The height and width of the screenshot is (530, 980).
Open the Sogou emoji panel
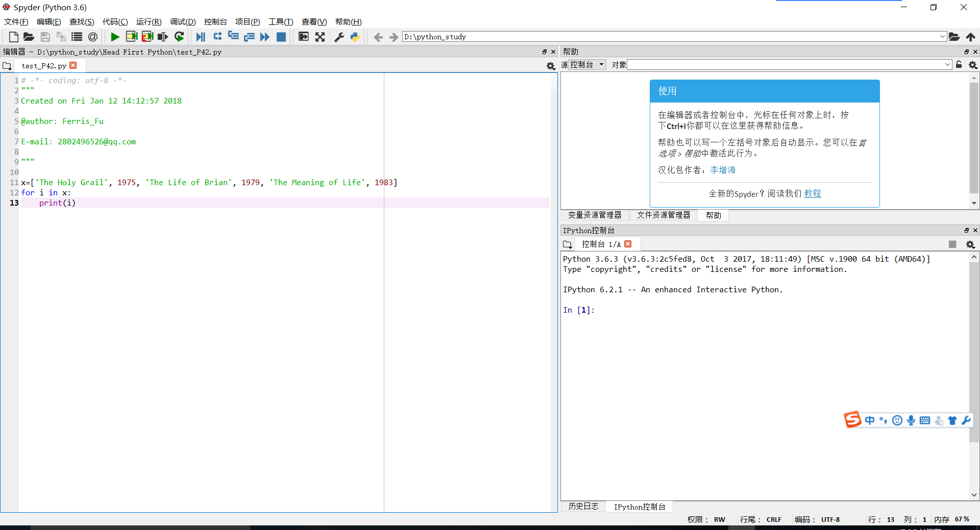point(897,420)
